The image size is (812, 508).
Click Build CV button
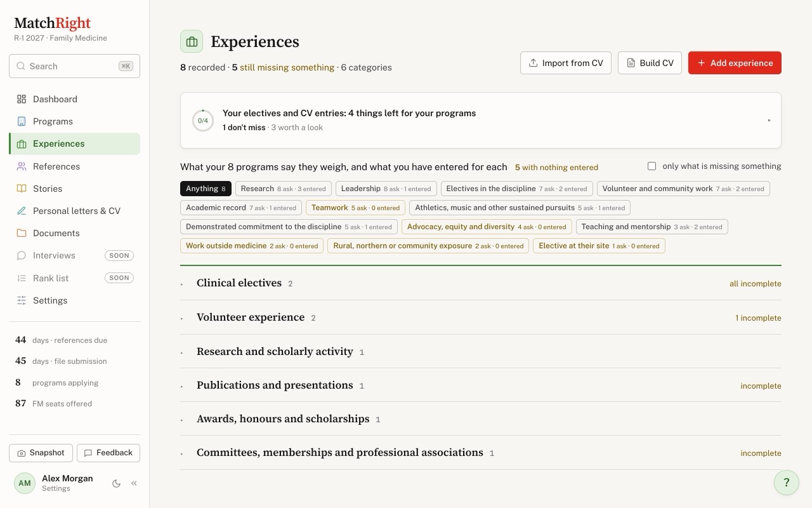coord(650,63)
